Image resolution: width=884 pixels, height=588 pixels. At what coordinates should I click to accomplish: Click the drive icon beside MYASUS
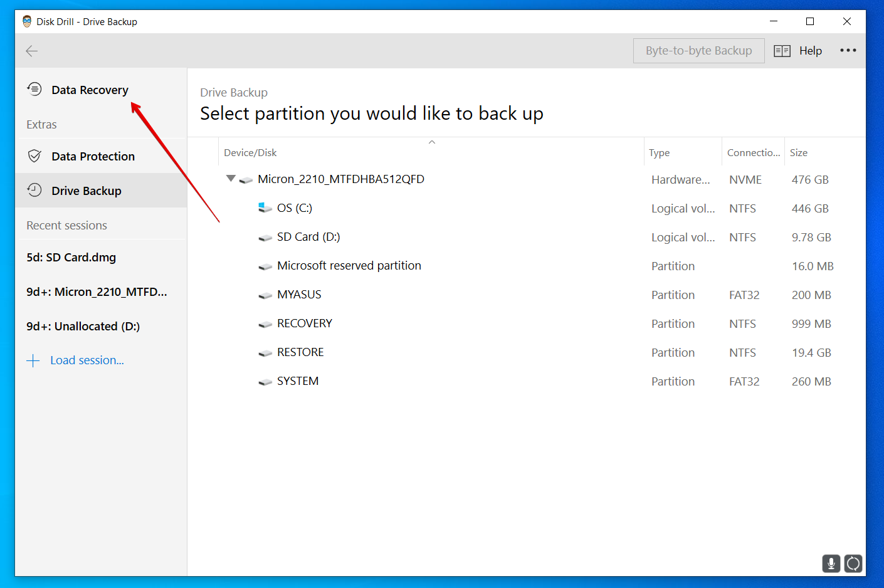[x=265, y=295]
